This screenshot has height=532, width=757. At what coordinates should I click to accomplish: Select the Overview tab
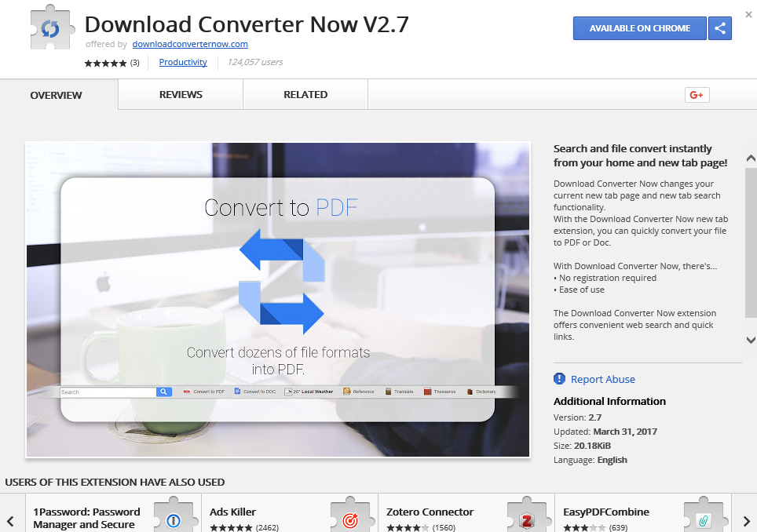pos(56,96)
